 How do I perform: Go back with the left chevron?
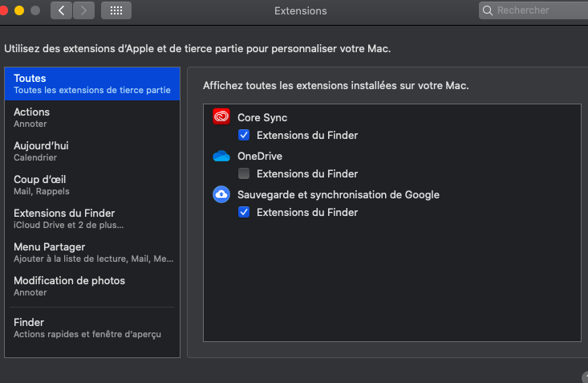tap(62, 11)
